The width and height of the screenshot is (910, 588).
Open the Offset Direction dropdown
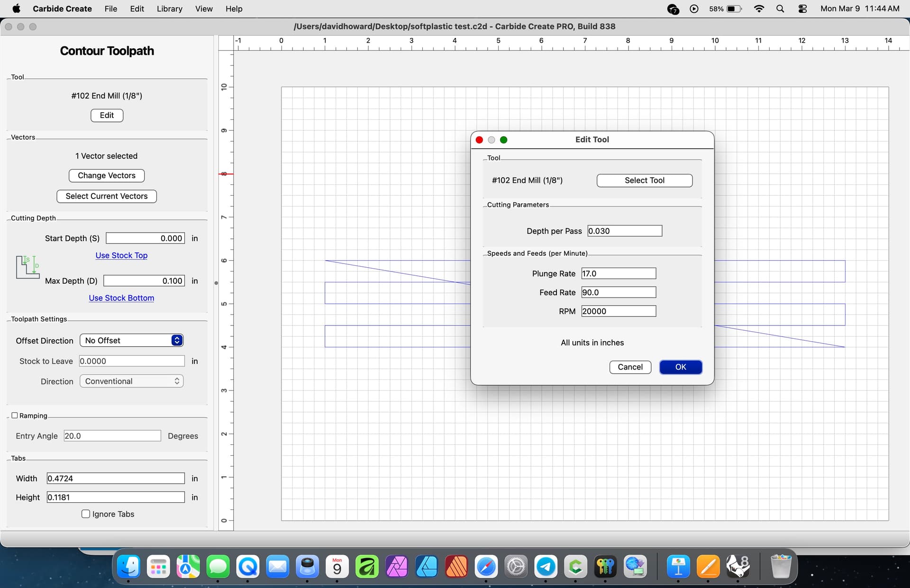point(131,340)
